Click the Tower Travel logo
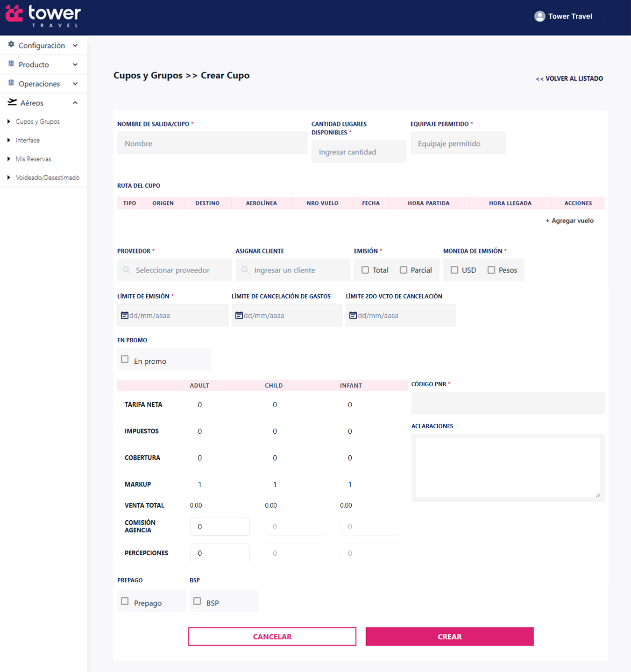 coord(43,16)
